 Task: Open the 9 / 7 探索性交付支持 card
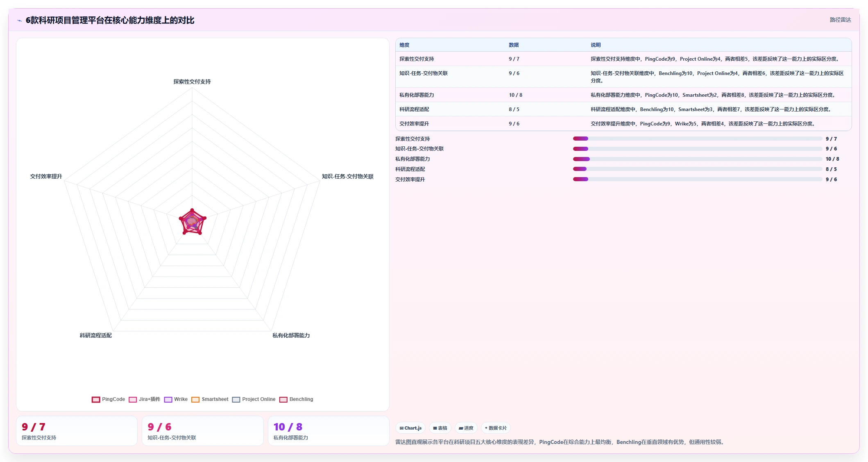77,431
